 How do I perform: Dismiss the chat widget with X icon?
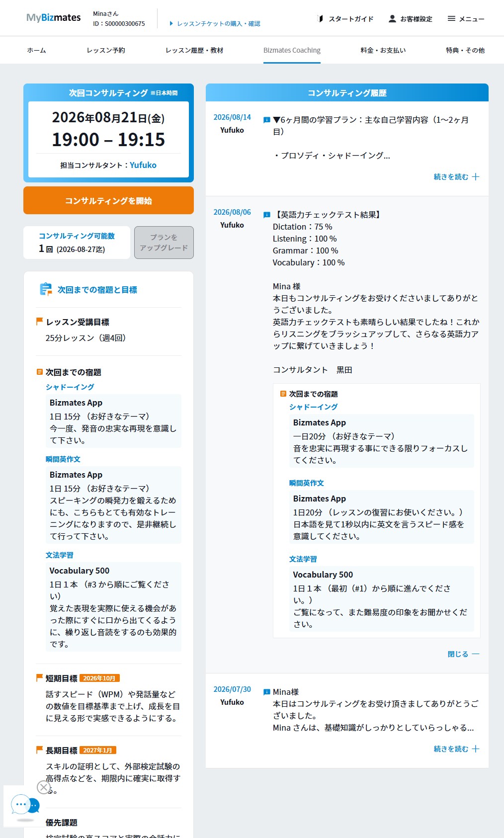44,787
